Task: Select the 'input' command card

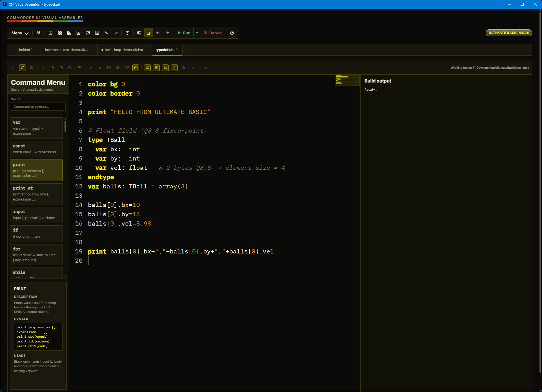Action: coord(36,215)
